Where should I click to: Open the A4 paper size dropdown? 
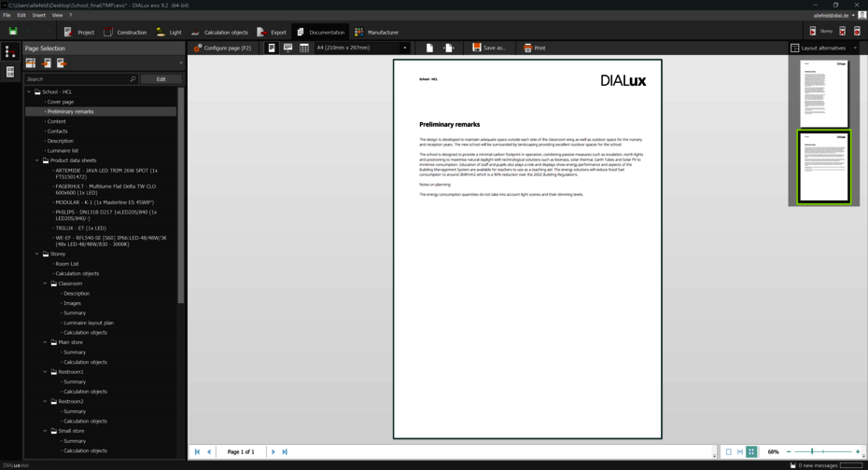click(x=404, y=48)
